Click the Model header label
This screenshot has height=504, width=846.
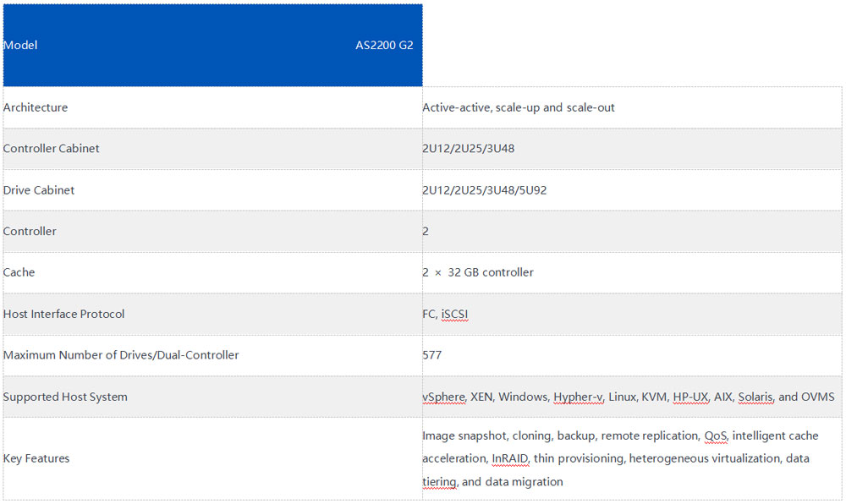point(20,46)
